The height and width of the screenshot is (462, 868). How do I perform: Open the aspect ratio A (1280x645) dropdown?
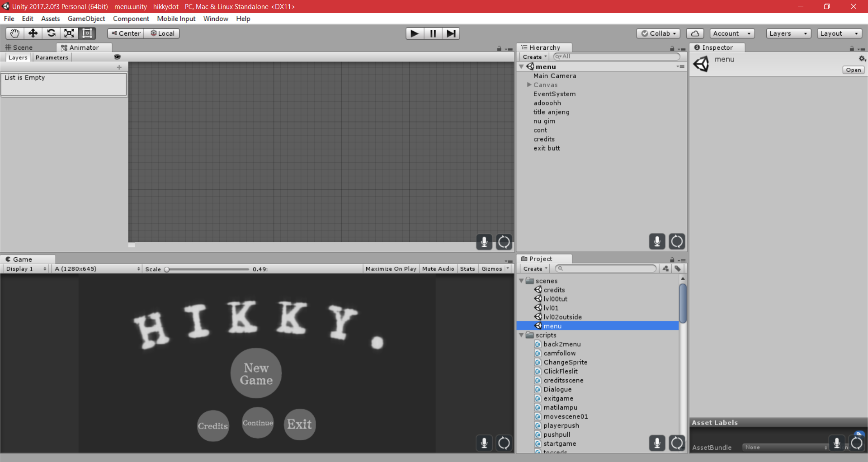[97, 269]
